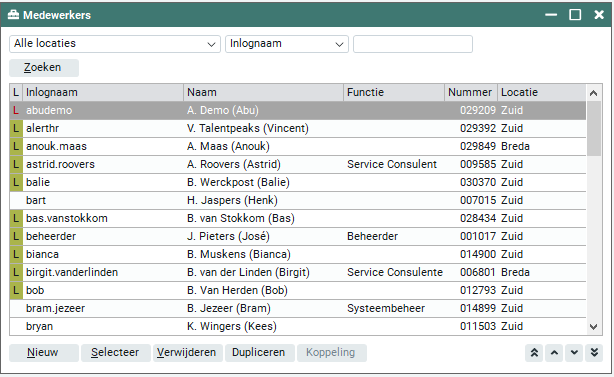The height and width of the screenshot is (377, 614).
Task: Go to previous record with up arrow
Action: [554, 353]
